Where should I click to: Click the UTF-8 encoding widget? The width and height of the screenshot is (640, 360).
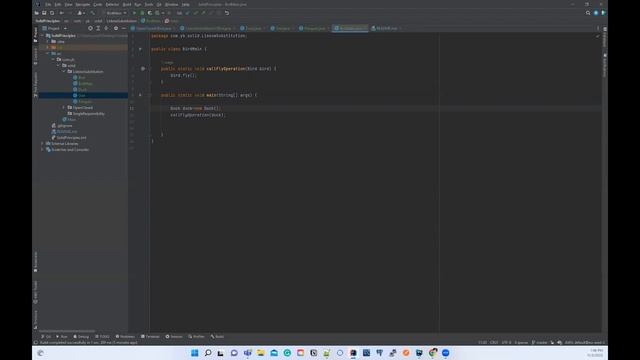click(x=507, y=343)
